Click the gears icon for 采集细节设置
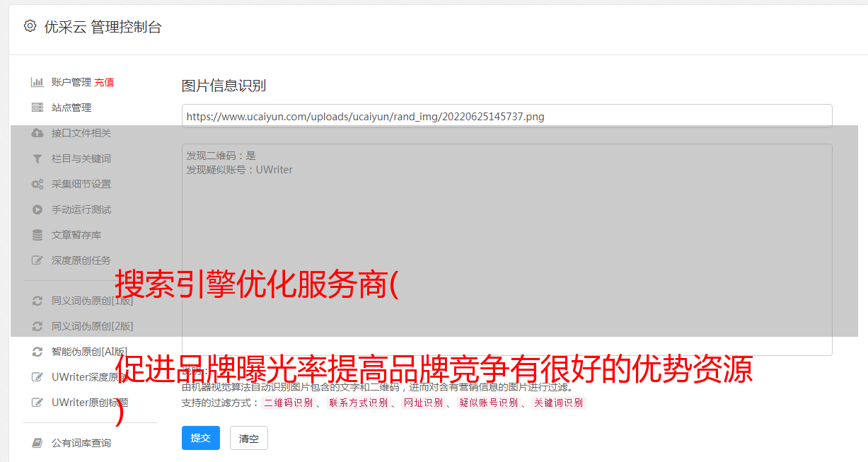This screenshot has height=462, width=868. (x=37, y=184)
